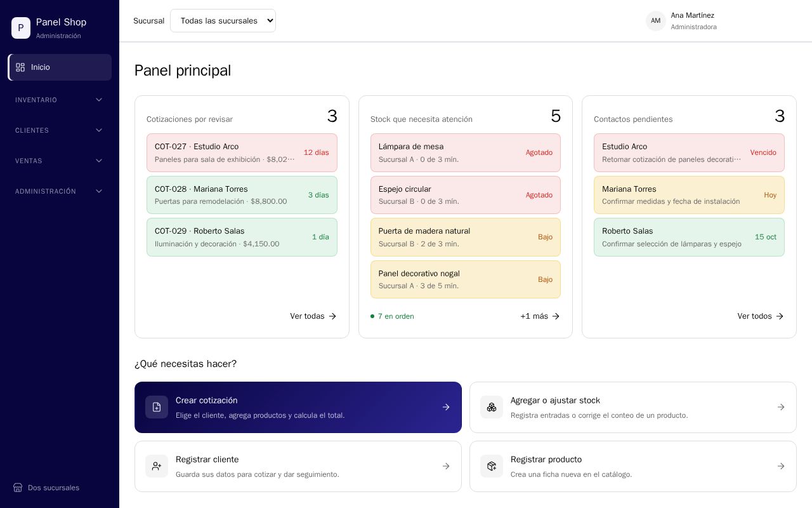This screenshot has width=812, height=508.
Task: Click the +1 más link in stock card
Action: click(540, 316)
